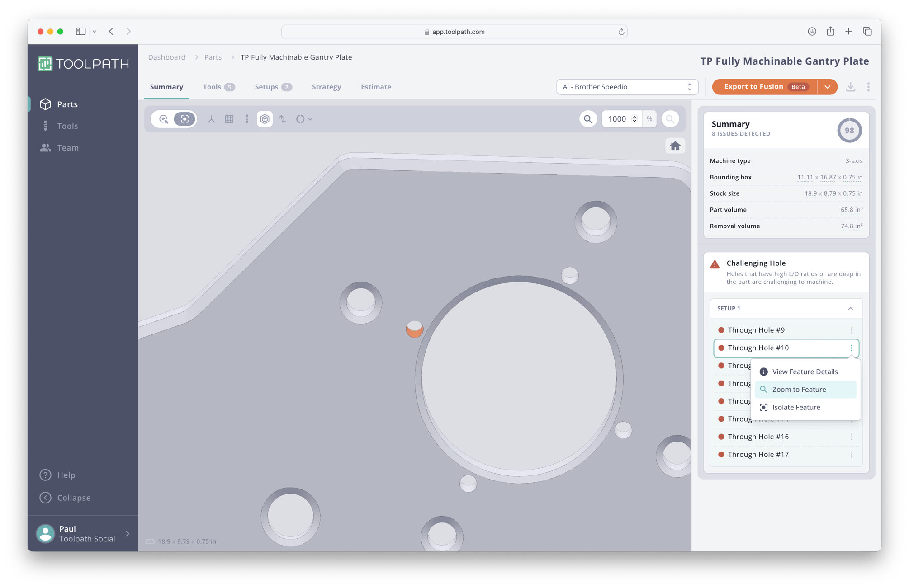Screen dimensions: 909x588
Task: Activate the selection pointer tool
Action: pyautogui.click(x=164, y=119)
